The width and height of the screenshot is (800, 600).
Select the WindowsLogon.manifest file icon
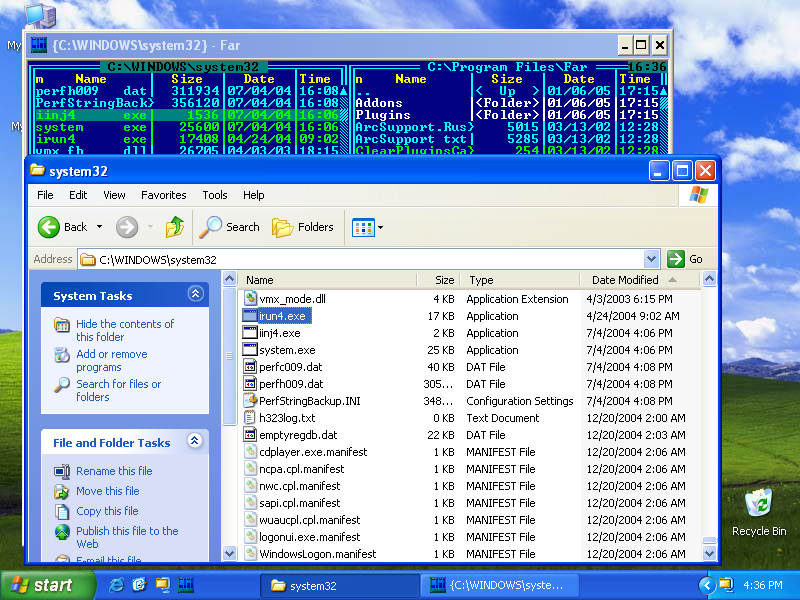[x=250, y=554]
